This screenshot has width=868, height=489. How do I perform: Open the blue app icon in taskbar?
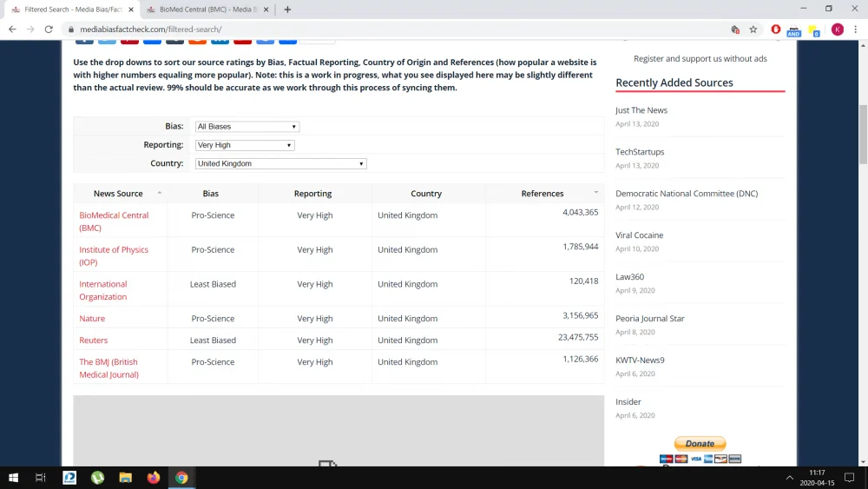69,478
